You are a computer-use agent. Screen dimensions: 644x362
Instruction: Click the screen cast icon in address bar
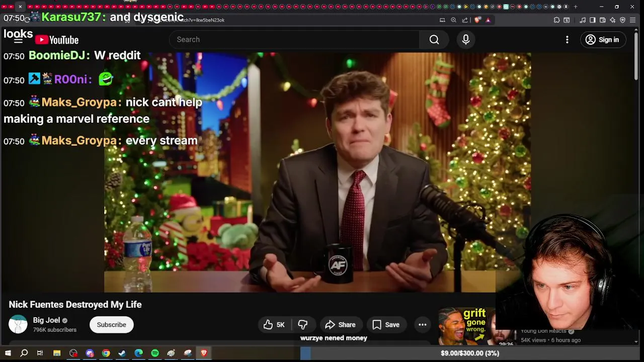(442, 20)
